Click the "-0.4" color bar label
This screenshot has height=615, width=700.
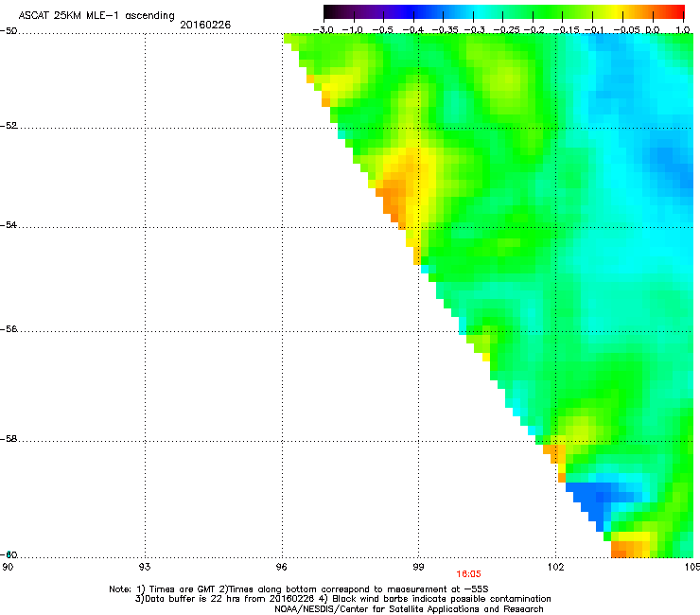point(413,30)
